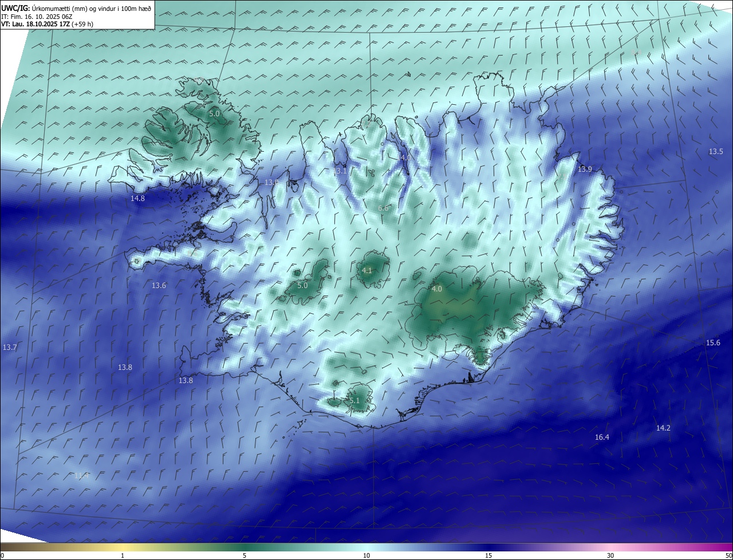Click the 13.7 value label on the map
The height and width of the screenshot is (560, 733).
[x=10, y=348]
